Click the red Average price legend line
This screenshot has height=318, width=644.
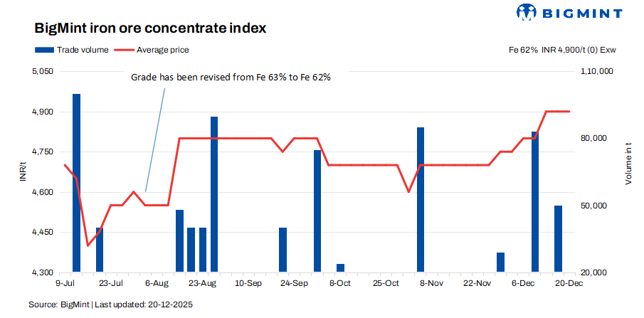(123, 50)
